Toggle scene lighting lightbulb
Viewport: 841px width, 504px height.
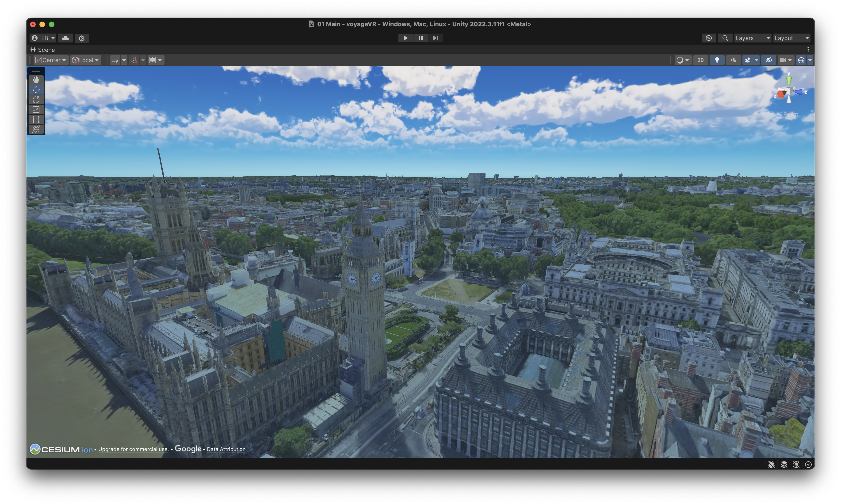point(717,60)
